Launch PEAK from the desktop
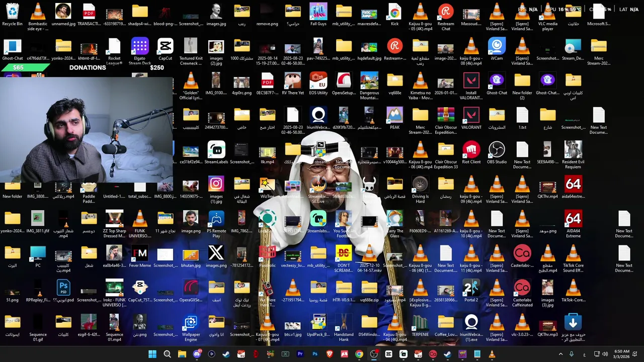Viewport: 644px width, 362px height. (394, 119)
